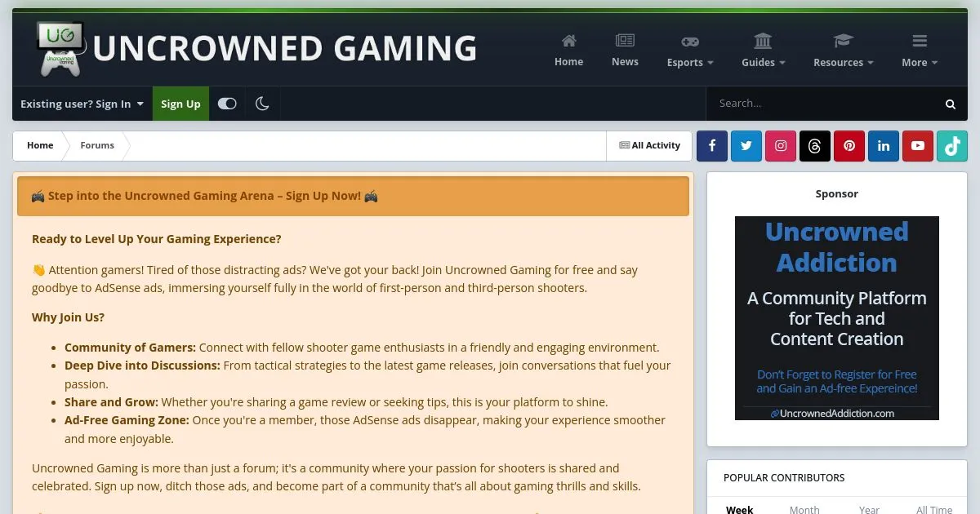This screenshot has width=980, height=514.
Task: Visit the TikTok social icon
Action: 952,146
